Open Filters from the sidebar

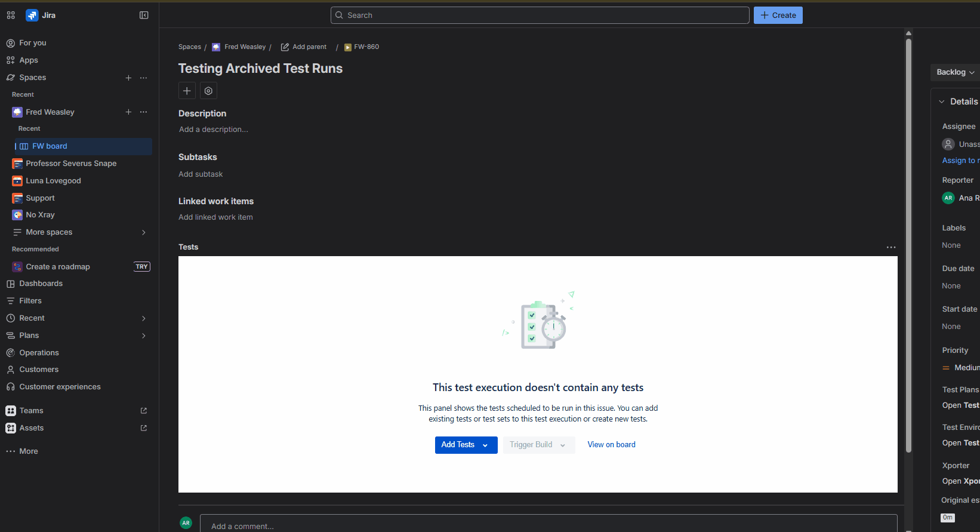(30, 301)
